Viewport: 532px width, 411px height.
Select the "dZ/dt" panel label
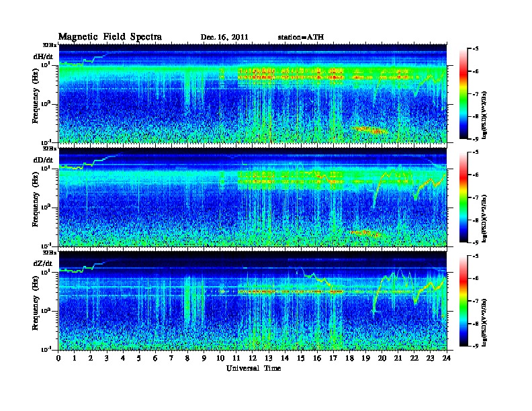coord(43,263)
